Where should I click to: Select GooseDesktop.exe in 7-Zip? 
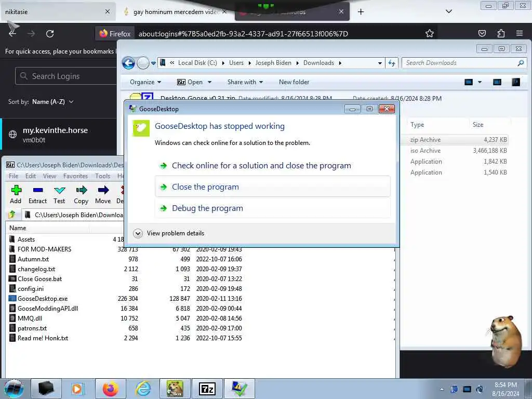(x=43, y=299)
